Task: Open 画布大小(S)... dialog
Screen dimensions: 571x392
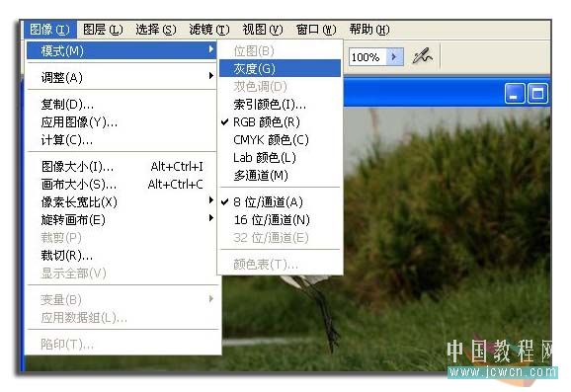Action: tap(122, 185)
